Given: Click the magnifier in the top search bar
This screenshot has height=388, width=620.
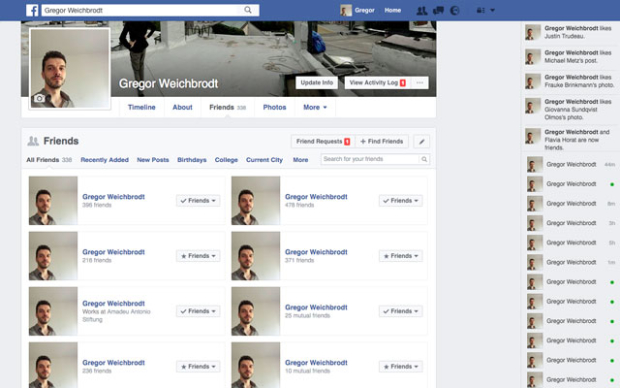Looking at the screenshot, I should click(x=248, y=10).
